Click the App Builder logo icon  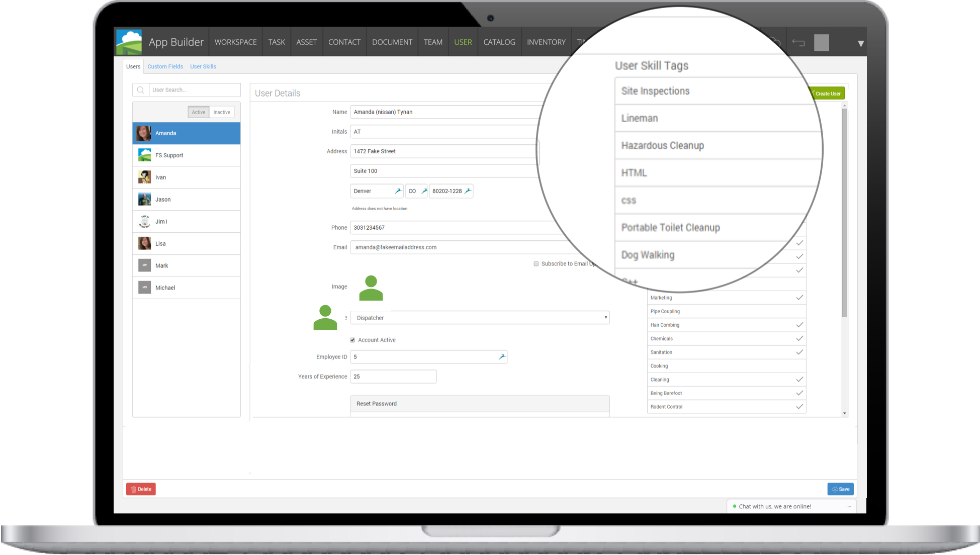point(129,42)
